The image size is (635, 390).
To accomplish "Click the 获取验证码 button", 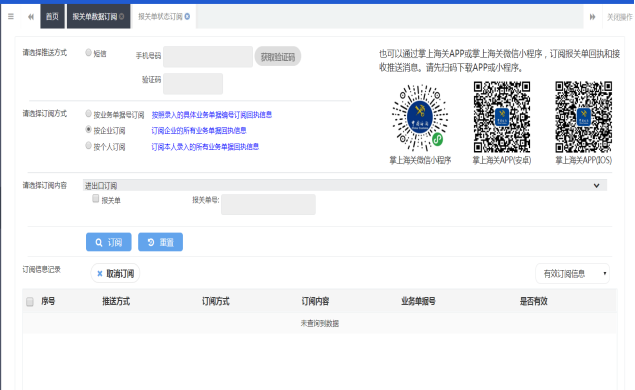I will click(x=278, y=57).
